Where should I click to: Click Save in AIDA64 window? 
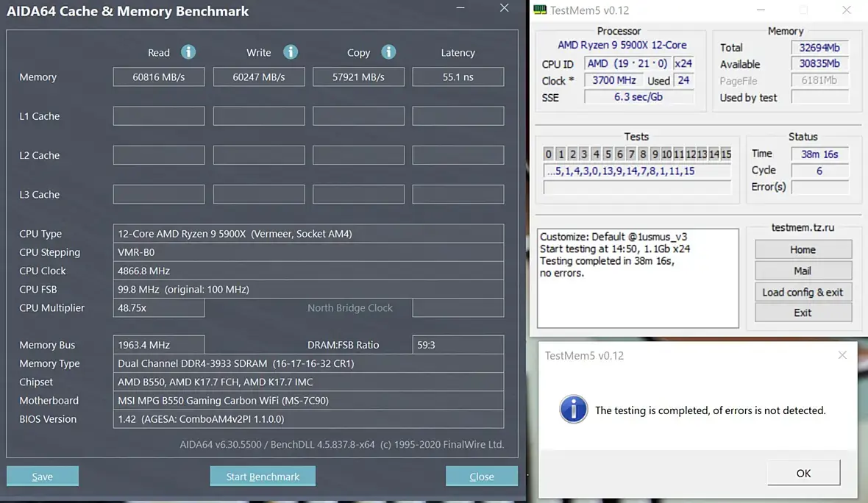coord(43,476)
